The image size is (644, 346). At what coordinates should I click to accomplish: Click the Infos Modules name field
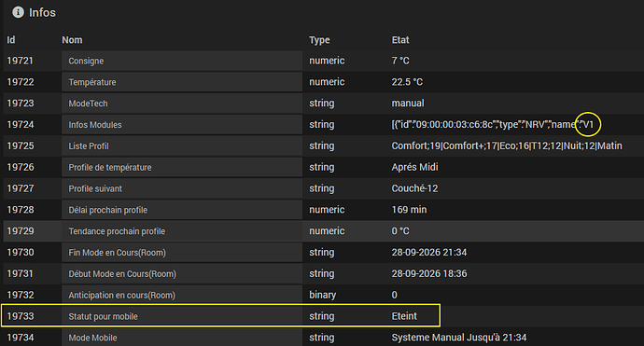pyautogui.click(x=182, y=125)
